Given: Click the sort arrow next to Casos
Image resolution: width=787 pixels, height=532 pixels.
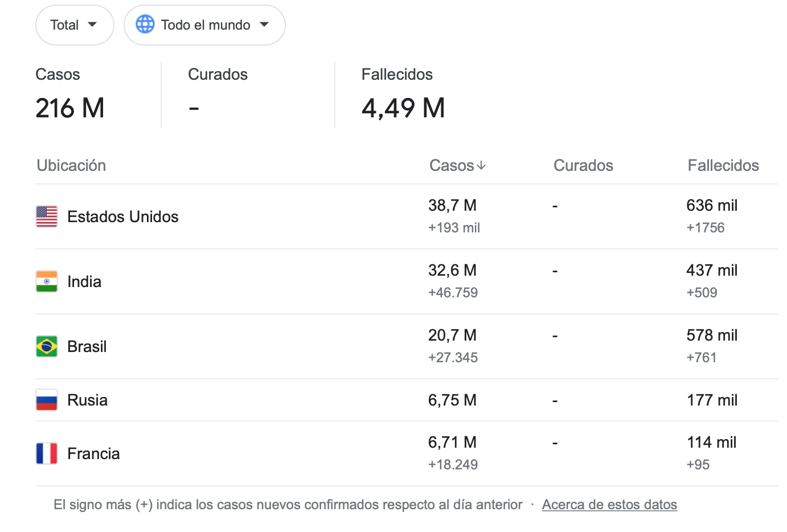Looking at the screenshot, I should [x=481, y=166].
